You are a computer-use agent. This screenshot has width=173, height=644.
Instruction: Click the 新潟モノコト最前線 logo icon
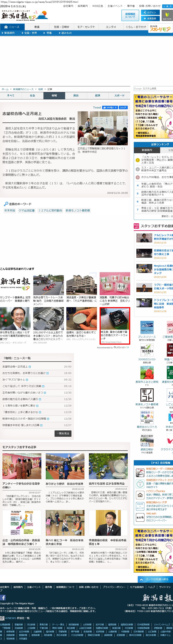click(147, 395)
